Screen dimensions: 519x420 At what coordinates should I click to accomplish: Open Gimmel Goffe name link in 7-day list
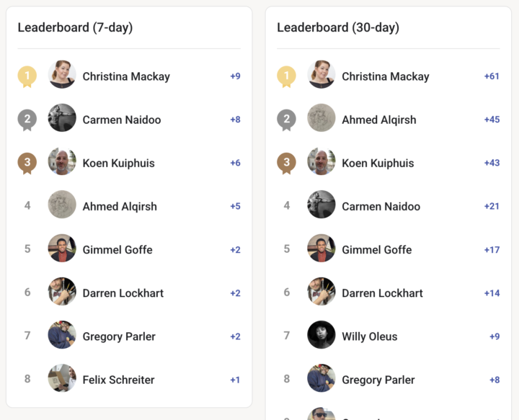point(117,249)
